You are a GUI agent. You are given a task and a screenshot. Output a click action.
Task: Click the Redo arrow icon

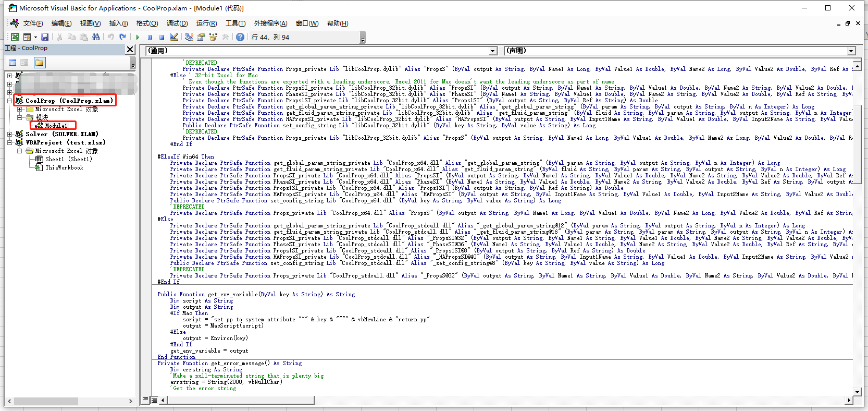click(122, 37)
